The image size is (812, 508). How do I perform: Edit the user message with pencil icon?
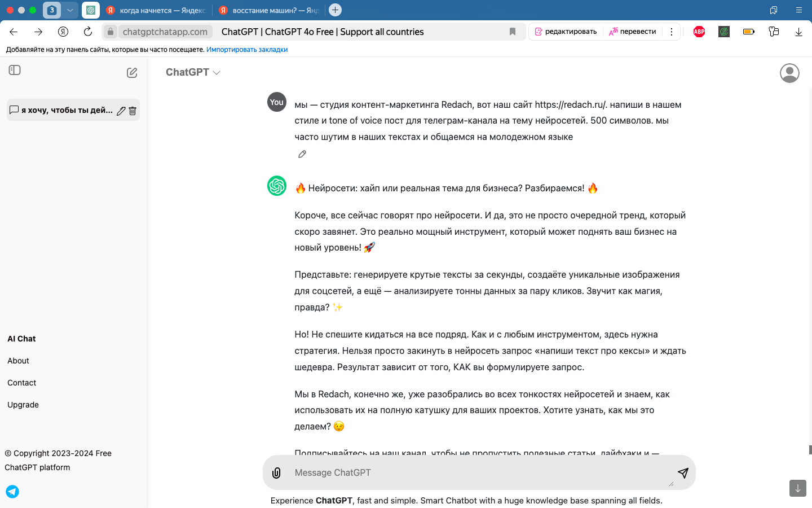click(302, 154)
